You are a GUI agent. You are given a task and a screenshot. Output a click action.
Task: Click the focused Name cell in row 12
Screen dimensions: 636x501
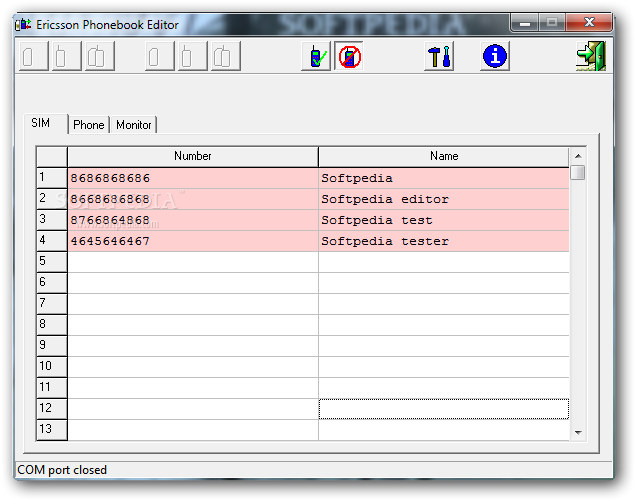(444, 409)
